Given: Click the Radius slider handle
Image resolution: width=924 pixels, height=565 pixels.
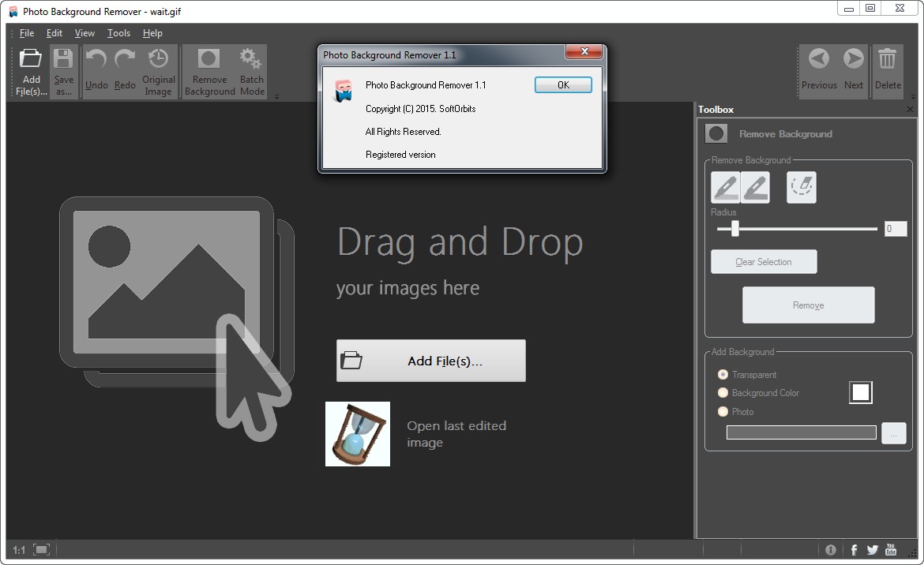Looking at the screenshot, I should point(734,228).
